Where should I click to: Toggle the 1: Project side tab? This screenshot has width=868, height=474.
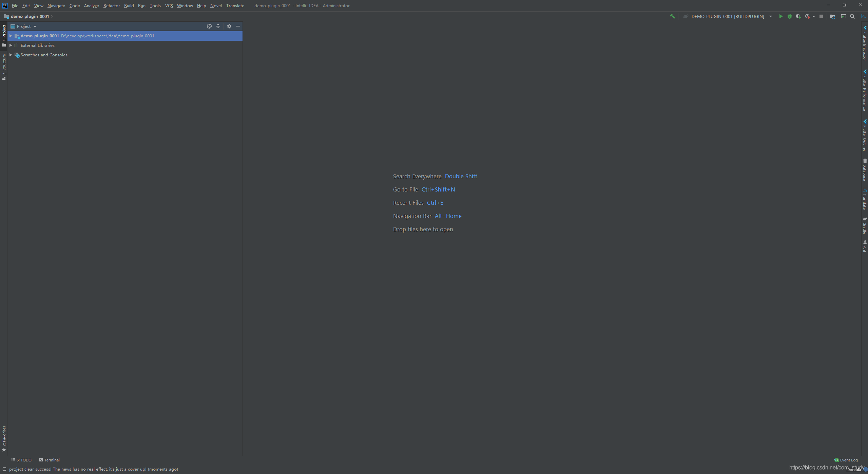click(4, 36)
